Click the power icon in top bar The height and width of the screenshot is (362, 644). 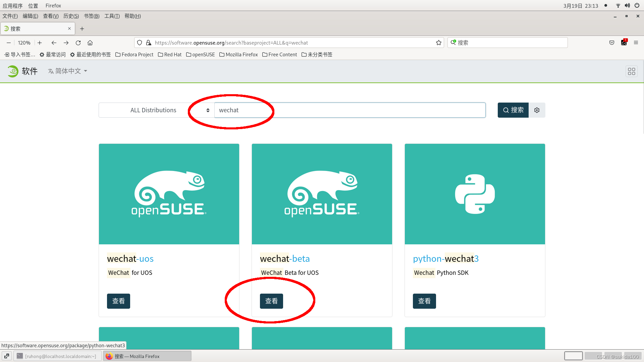637,6
